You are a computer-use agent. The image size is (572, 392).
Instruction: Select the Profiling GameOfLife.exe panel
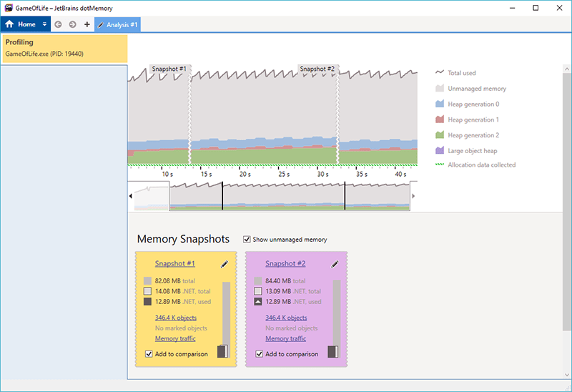point(64,48)
